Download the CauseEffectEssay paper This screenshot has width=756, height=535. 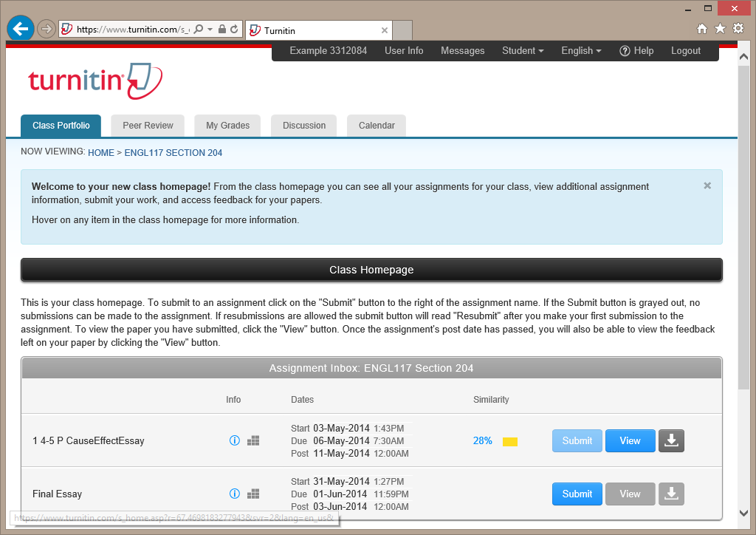click(671, 440)
